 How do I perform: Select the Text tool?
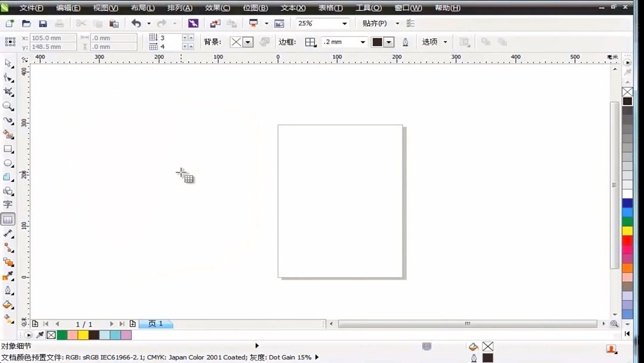[8, 205]
